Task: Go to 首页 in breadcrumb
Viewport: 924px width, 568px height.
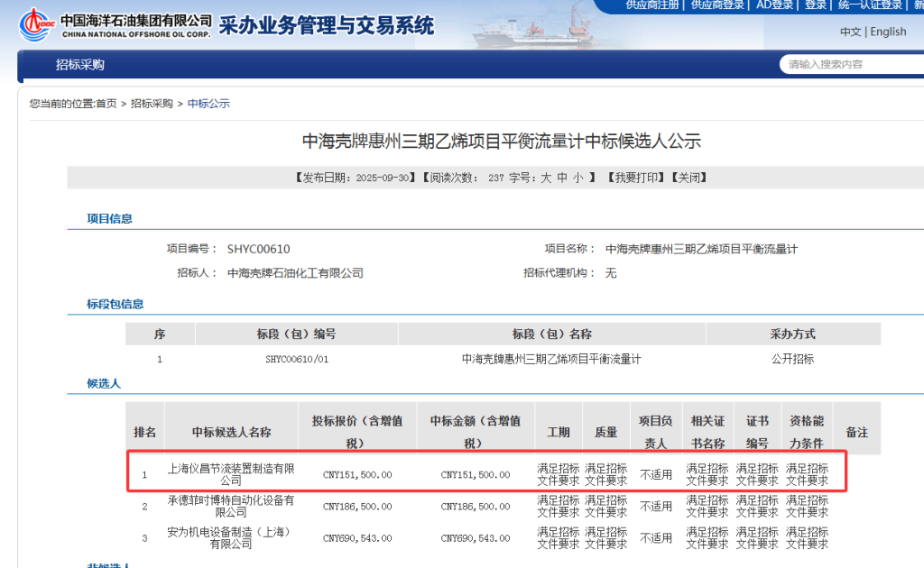Action: [x=106, y=104]
